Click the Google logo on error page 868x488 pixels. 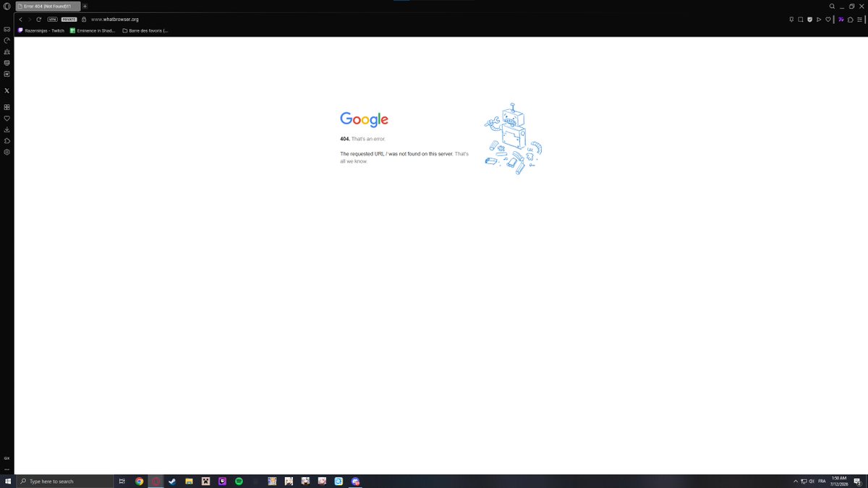pos(365,120)
